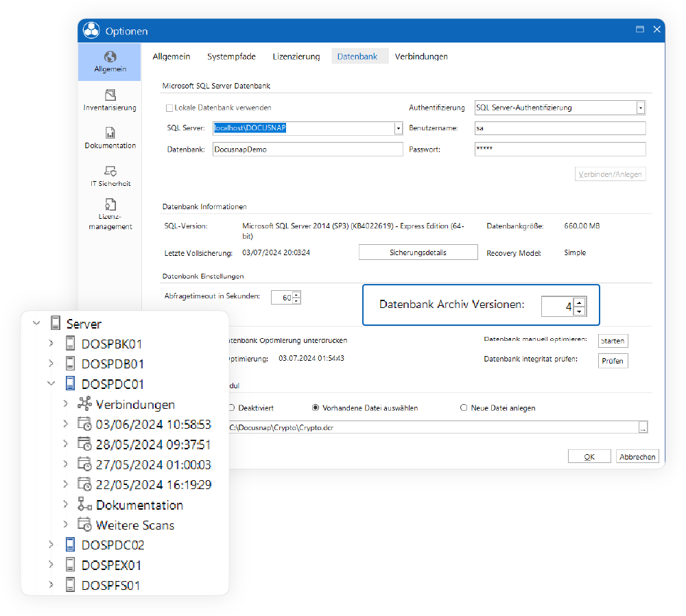Open the SQL Server combo box arrow

pyautogui.click(x=398, y=128)
